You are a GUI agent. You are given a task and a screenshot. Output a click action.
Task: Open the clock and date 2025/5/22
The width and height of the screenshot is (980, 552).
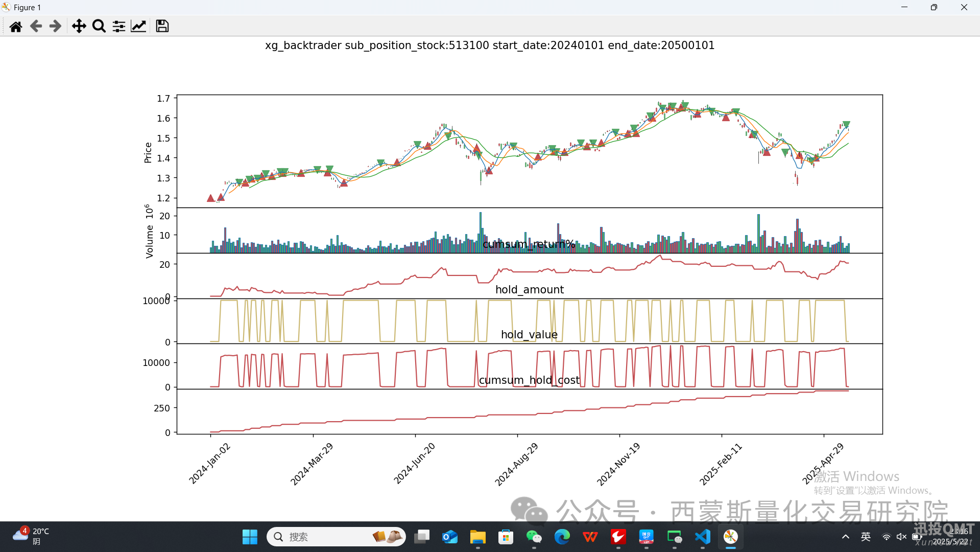click(x=950, y=537)
